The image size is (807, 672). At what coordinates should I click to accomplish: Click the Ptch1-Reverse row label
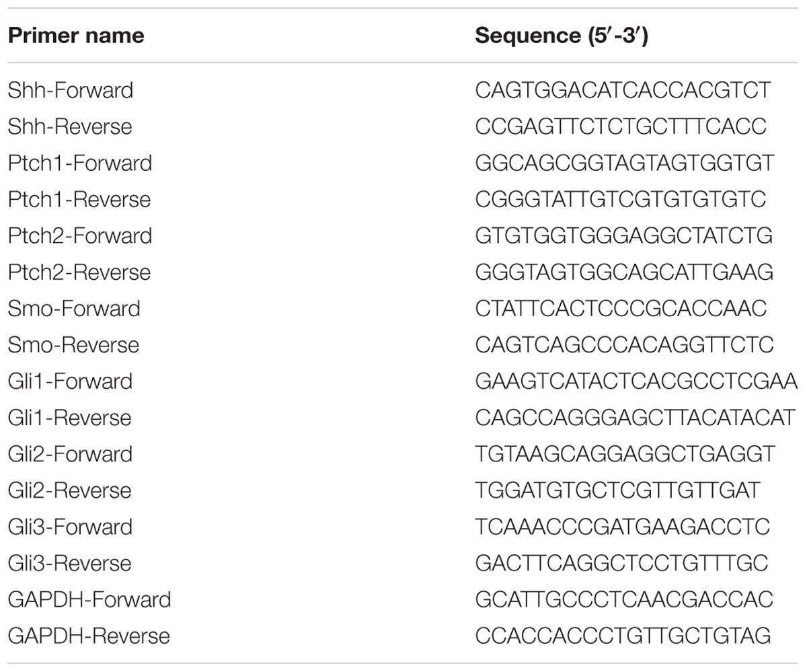click(x=79, y=199)
